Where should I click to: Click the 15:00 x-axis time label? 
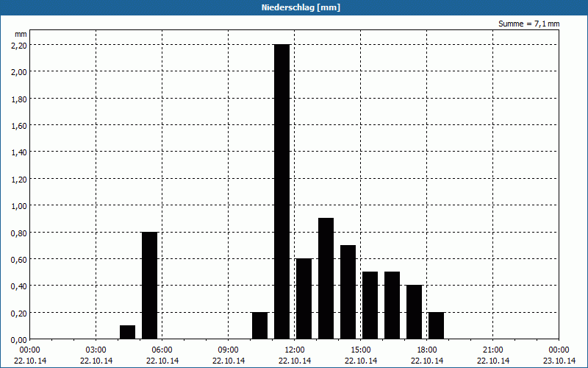click(361, 350)
